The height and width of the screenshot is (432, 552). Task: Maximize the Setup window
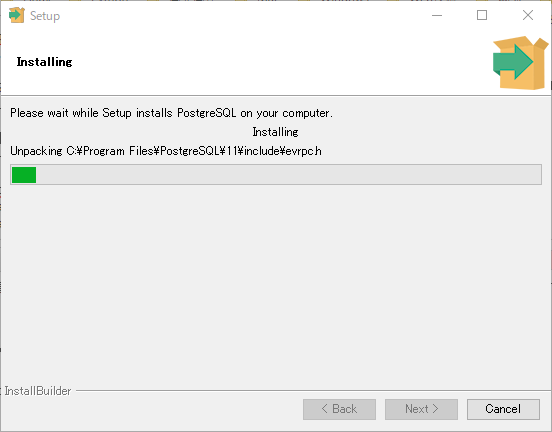click(482, 15)
